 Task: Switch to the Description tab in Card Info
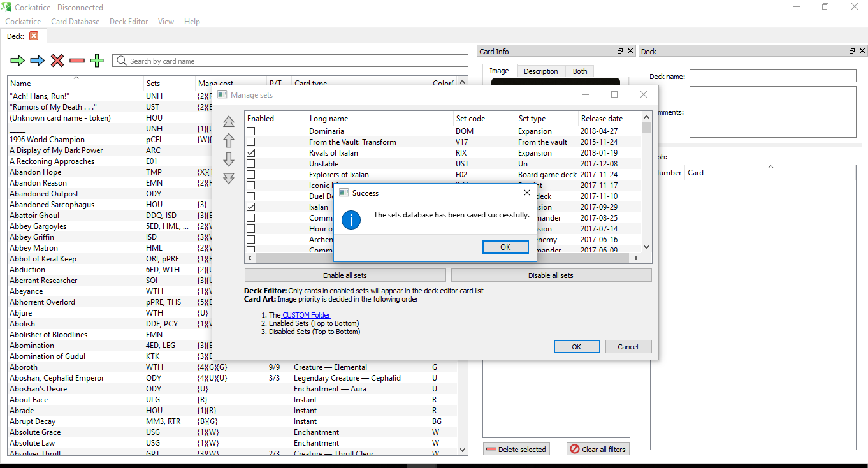point(540,71)
